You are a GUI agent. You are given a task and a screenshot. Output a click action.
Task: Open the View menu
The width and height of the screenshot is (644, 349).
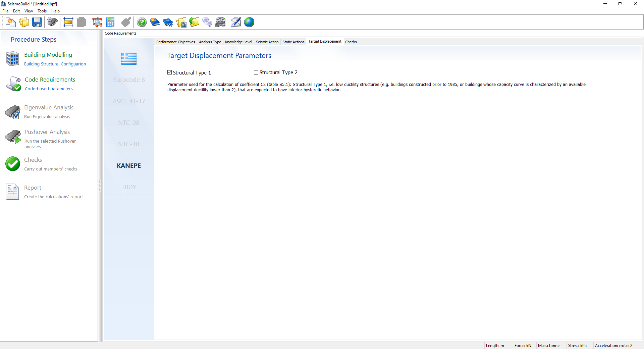coord(29,11)
